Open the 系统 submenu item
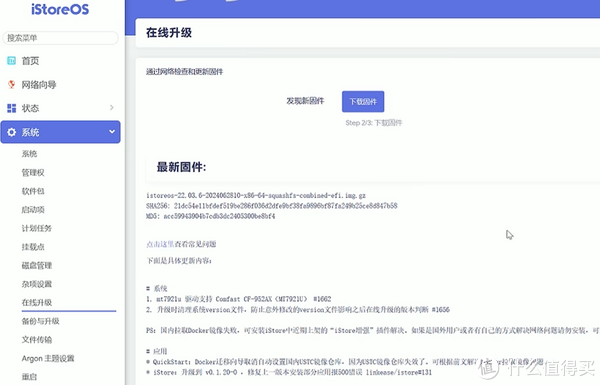 29,154
